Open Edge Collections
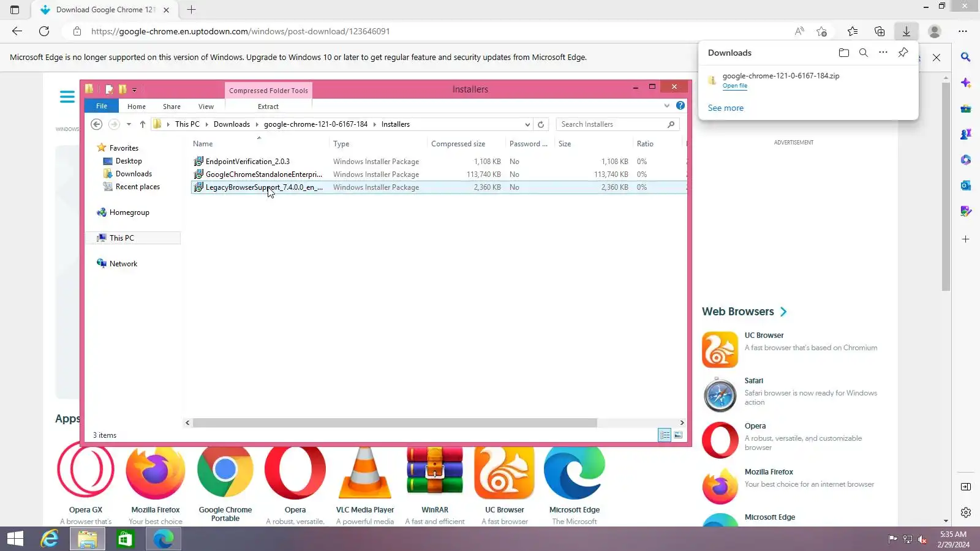 (880, 31)
